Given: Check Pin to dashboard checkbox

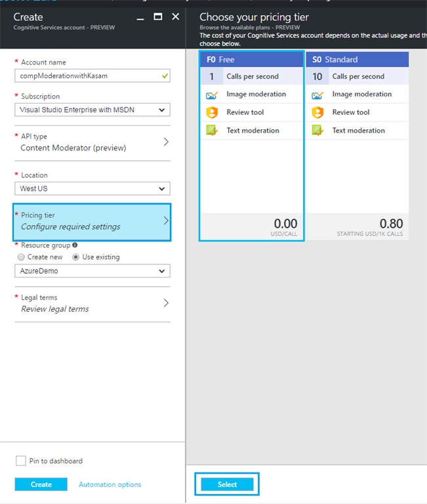Looking at the screenshot, I should tap(21, 461).
